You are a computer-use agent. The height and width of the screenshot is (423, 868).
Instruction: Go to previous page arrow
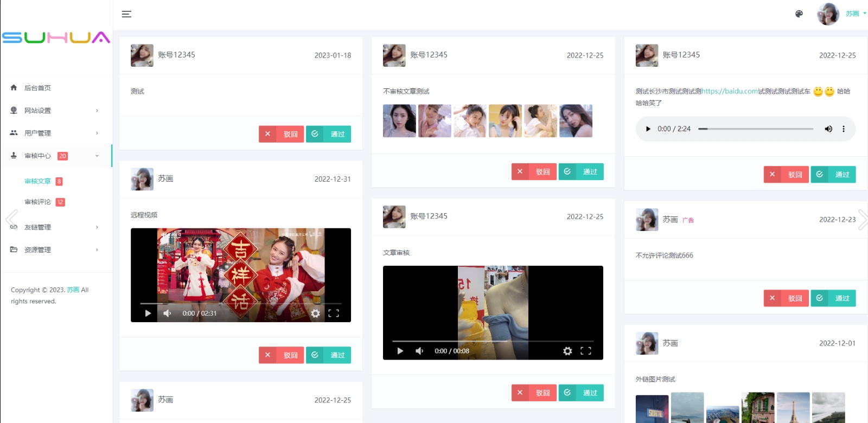pos(11,219)
